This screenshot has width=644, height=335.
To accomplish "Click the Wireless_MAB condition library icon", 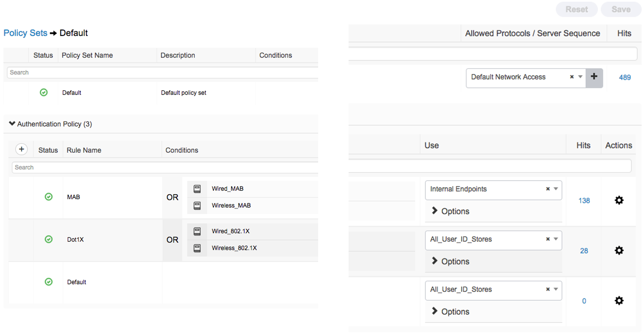I will coord(197,205).
